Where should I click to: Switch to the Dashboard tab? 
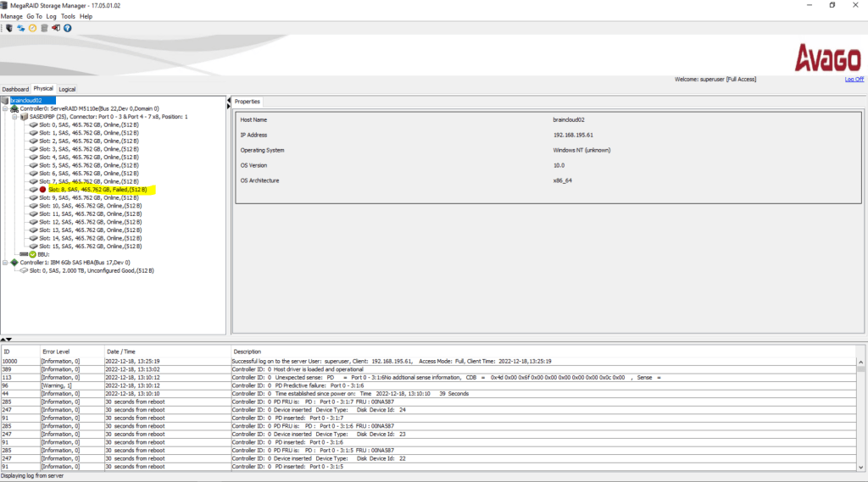point(15,89)
